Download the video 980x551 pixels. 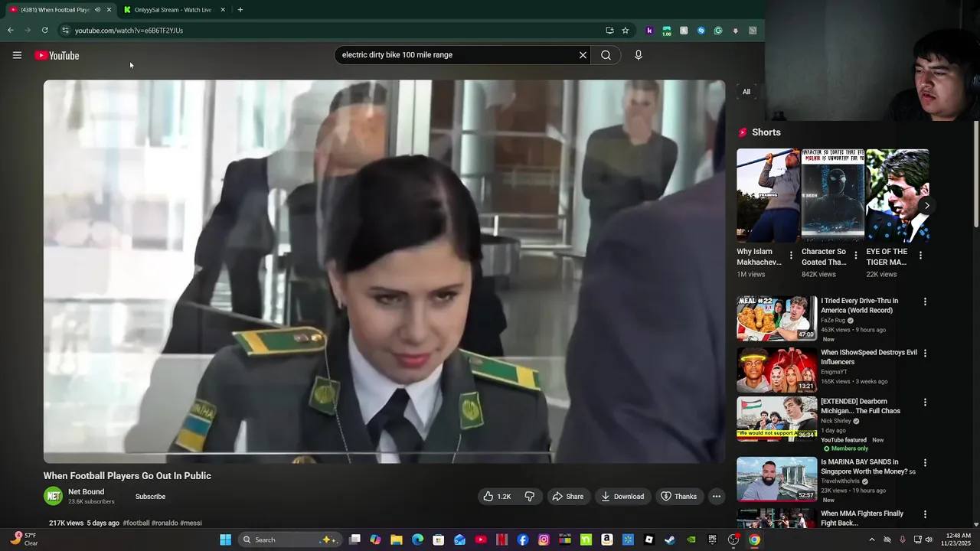click(622, 497)
